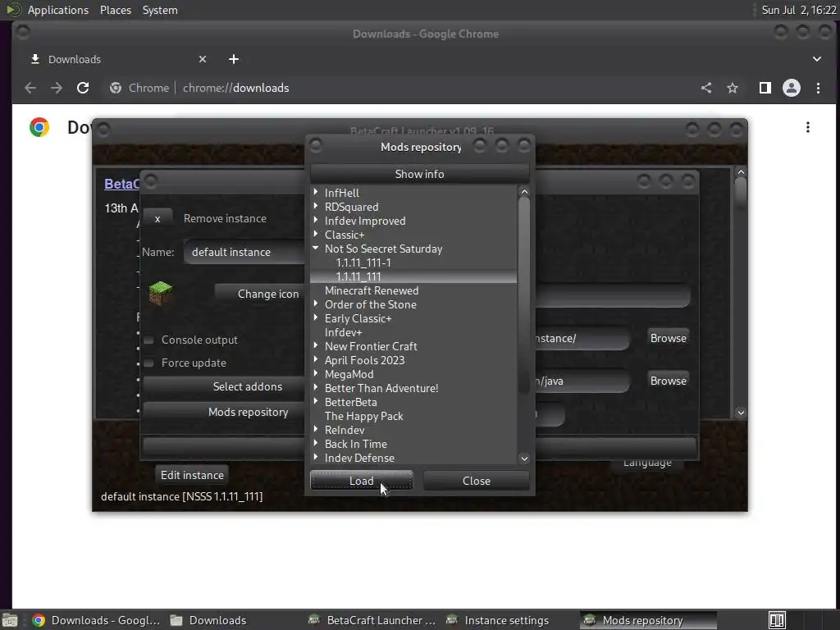
Task: Expand the InfHell mod entry
Action: (316, 192)
